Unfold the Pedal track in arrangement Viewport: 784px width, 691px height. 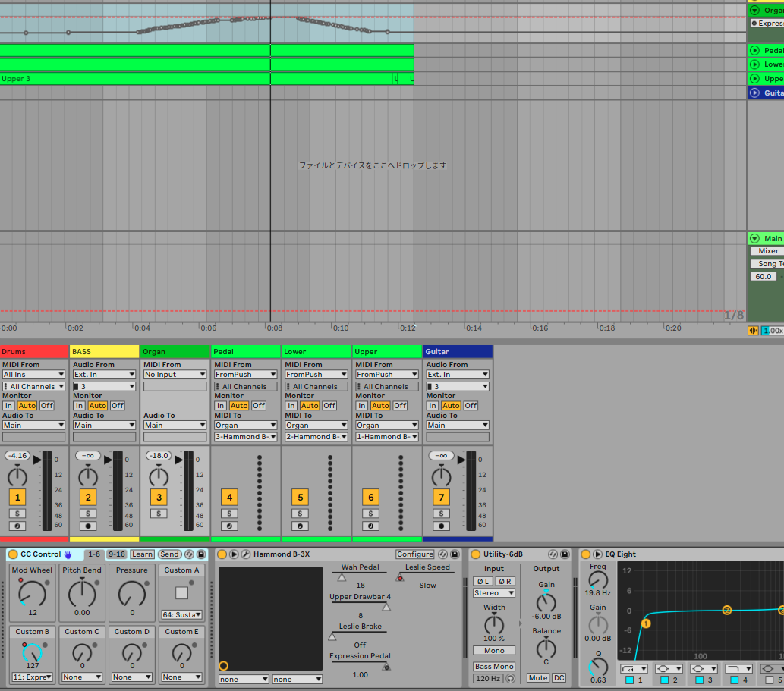tap(754, 50)
